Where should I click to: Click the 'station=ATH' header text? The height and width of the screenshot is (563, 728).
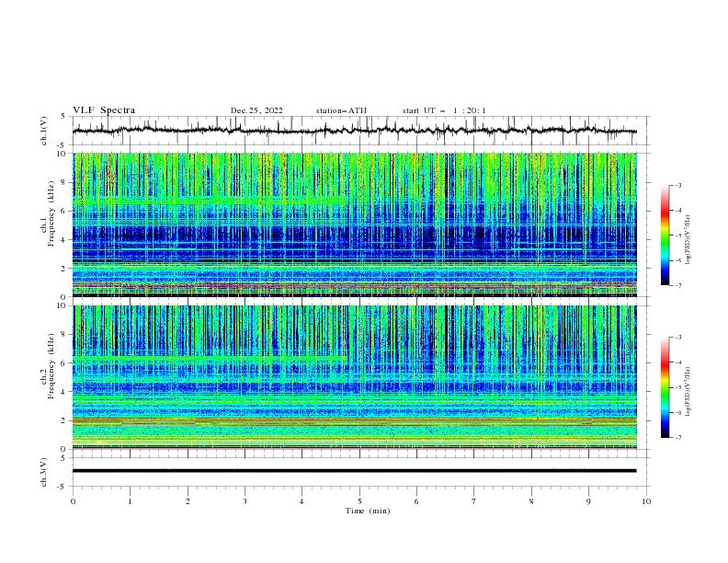point(341,110)
